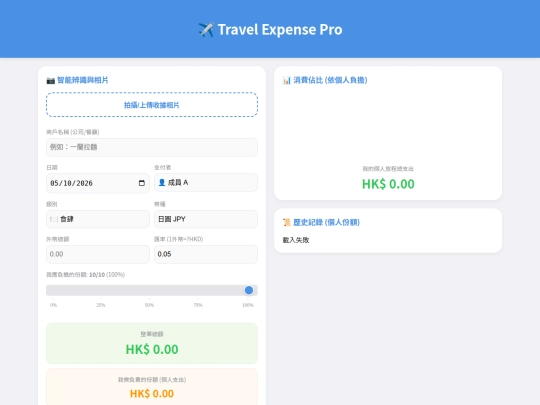The image size is (540, 405).
Task: Open the currency dropdown showing 日圓 JPY
Action: (x=206, y=219)
